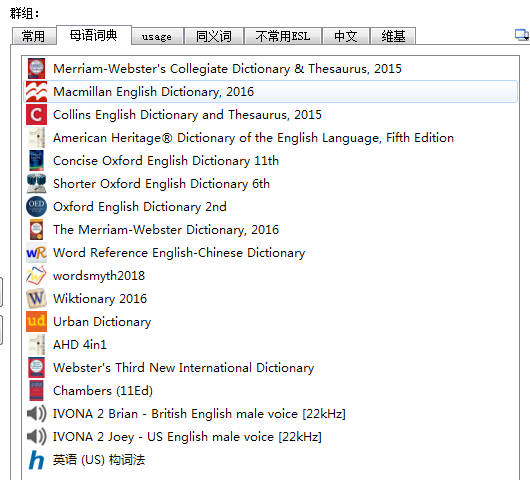
Task: Click the WR Word Reference icon
Action: click(36, 253)
